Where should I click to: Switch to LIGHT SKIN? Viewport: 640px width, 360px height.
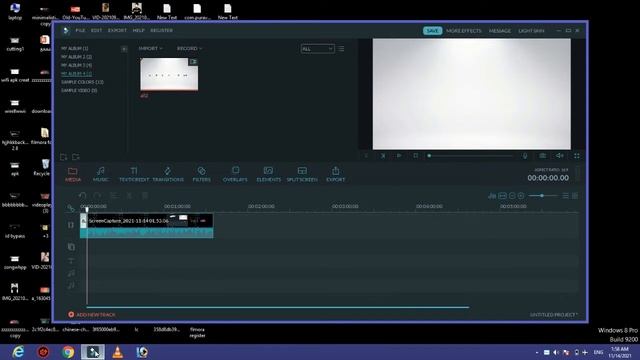coord(531,31)
